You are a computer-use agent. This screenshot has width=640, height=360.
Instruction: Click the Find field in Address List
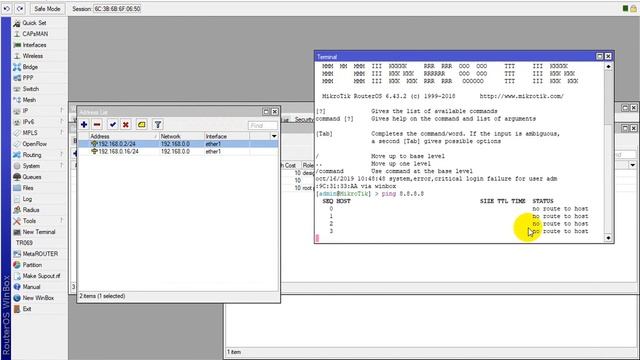tap(263, 125)
